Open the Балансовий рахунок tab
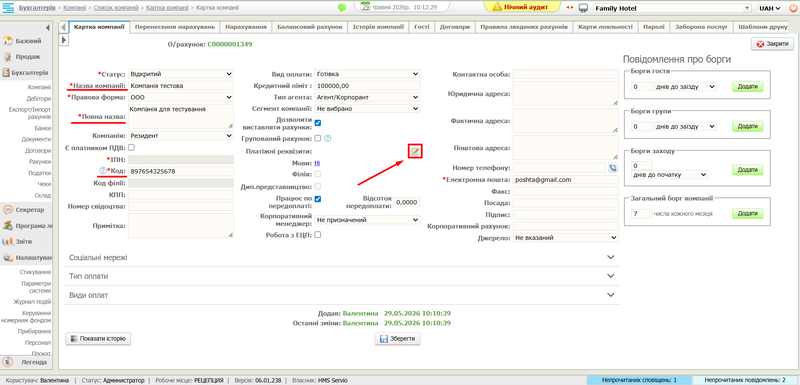This screenshot has height=385, width=800. 310,27
